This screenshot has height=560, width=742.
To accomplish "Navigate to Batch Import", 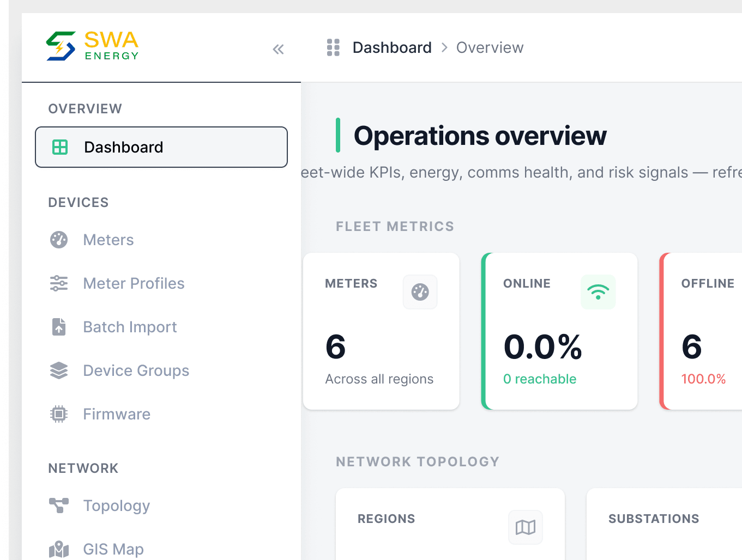I will 161,327.
